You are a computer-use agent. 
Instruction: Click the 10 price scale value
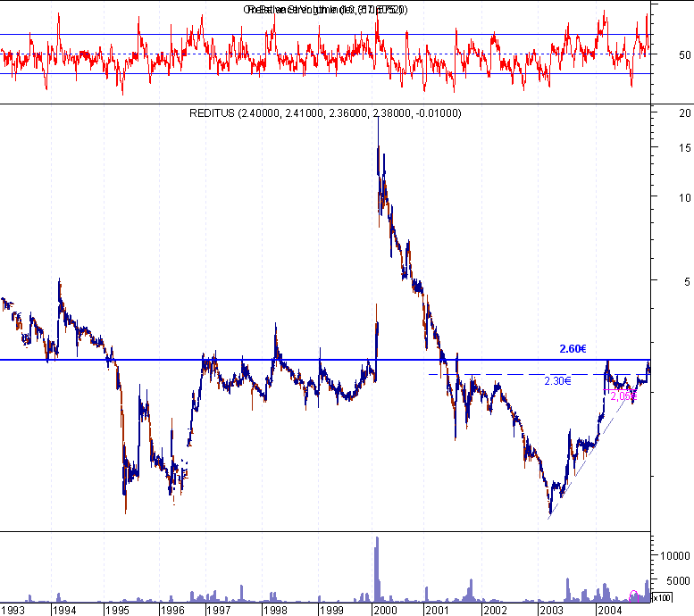coord(685,197)
